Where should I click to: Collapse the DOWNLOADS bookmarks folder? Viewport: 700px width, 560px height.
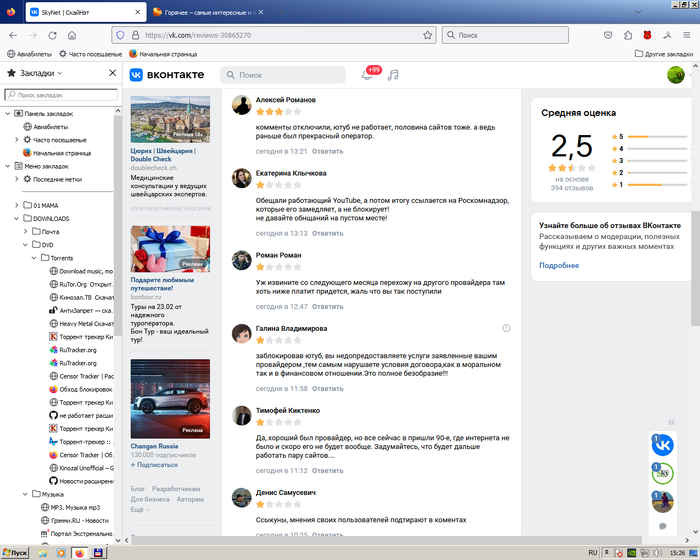15,218
